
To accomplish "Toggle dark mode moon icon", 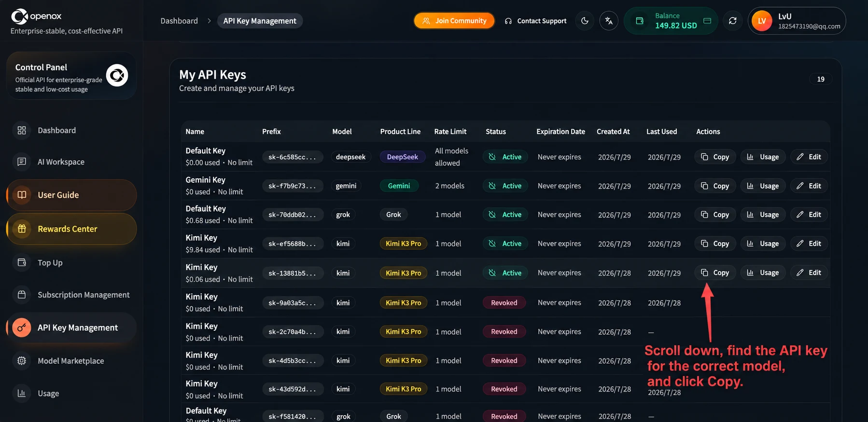I will (585, 21).
